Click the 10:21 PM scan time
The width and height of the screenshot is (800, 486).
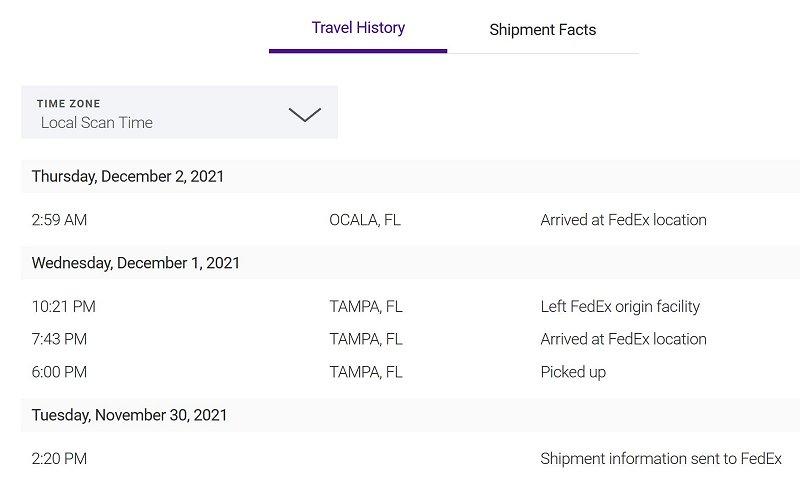[64, 306]
